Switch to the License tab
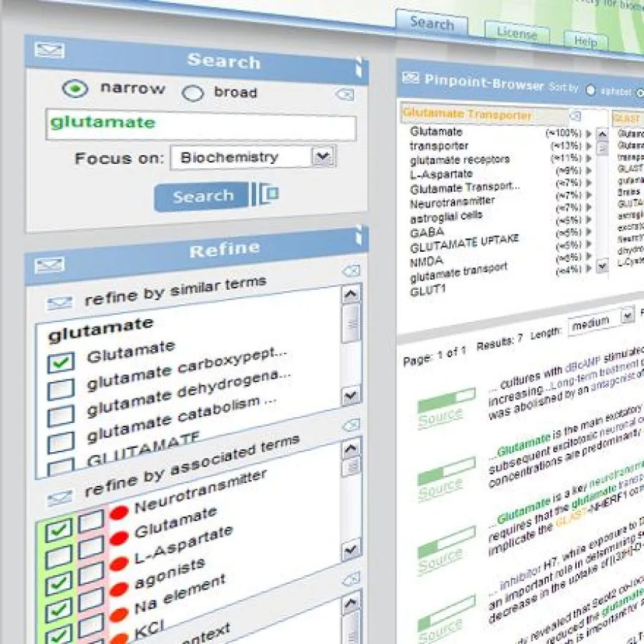Image resolution: width=644 pixels, height=644 pixels. [x=517, y=33]
